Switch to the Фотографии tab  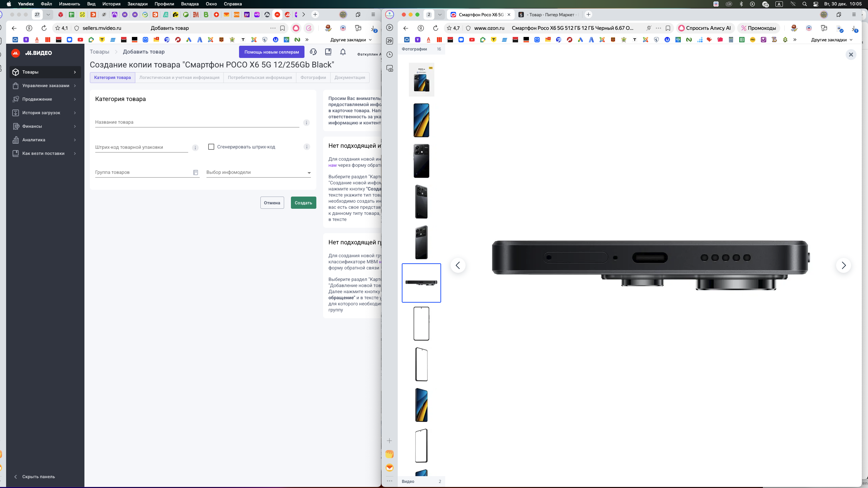click(313, 78)
